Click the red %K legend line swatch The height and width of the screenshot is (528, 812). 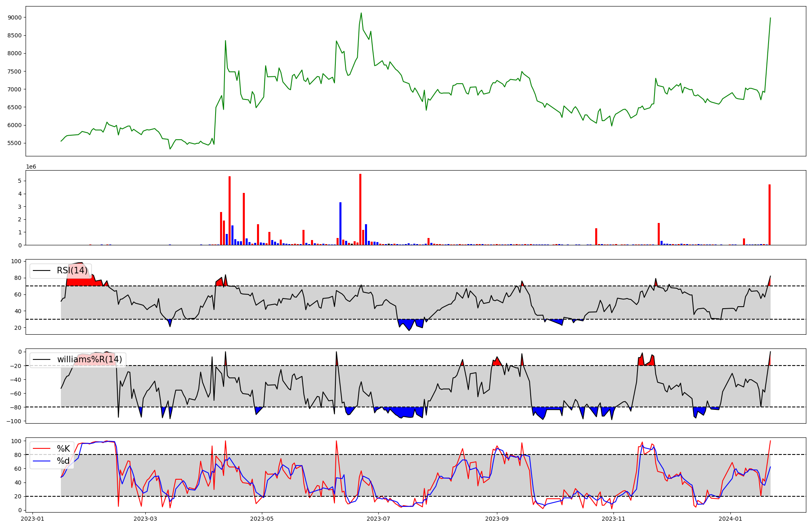[42, 449]
